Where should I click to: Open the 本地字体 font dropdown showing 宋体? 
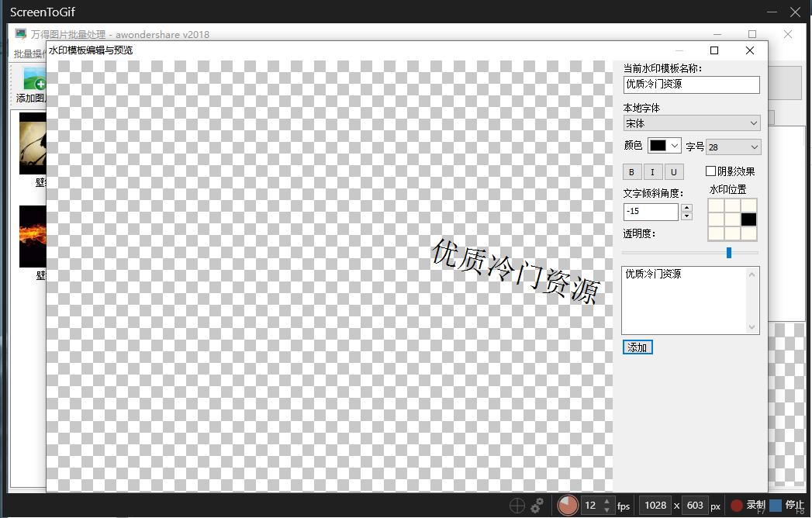pos(691,123)
